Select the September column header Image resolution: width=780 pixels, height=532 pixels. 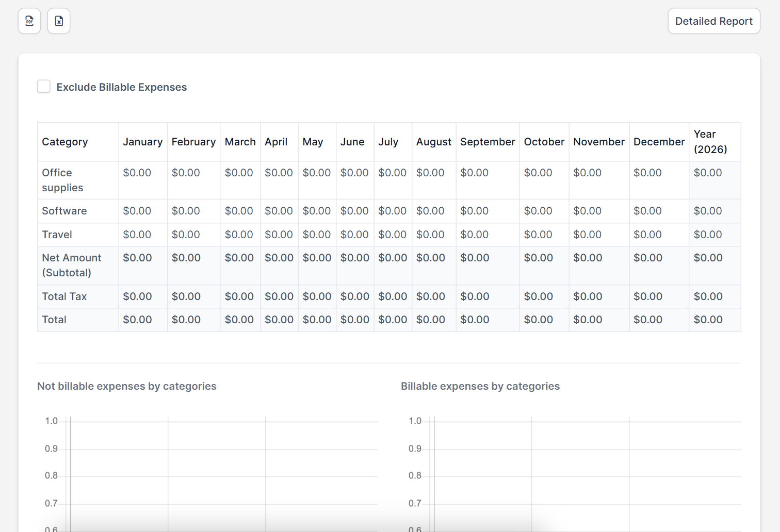pos(488,142)
